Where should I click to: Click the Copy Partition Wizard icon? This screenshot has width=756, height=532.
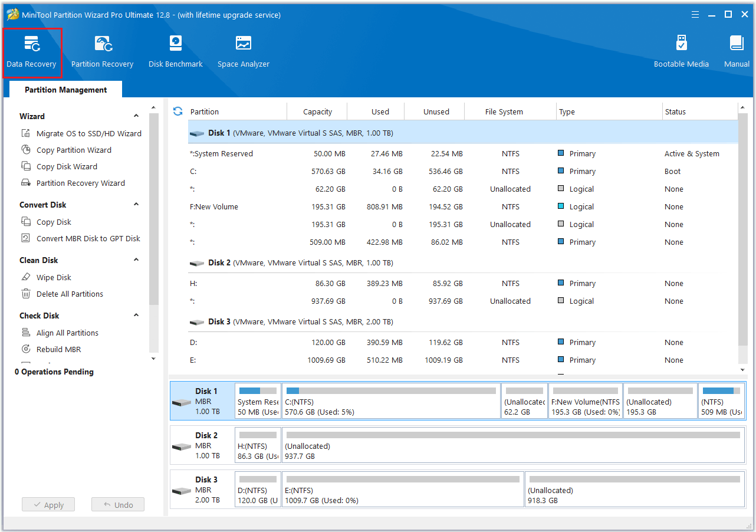pyautogui.click(x=26, y=150)
